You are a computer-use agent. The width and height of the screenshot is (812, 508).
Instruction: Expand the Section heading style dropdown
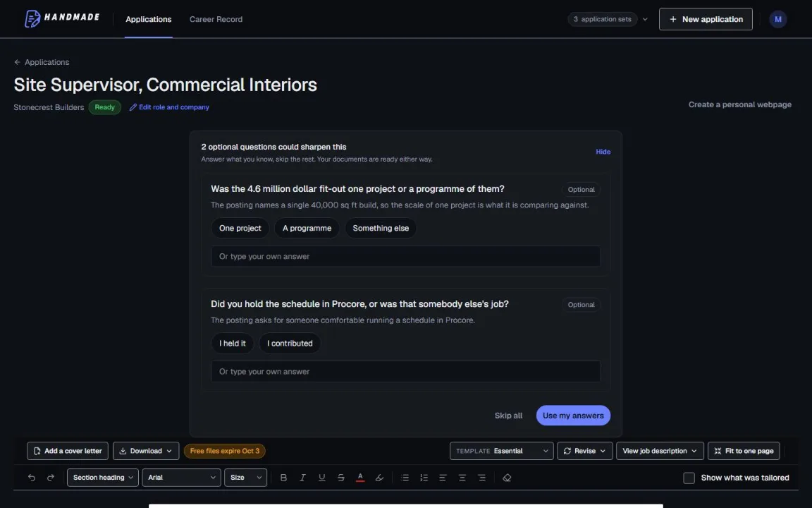(102, 478)
